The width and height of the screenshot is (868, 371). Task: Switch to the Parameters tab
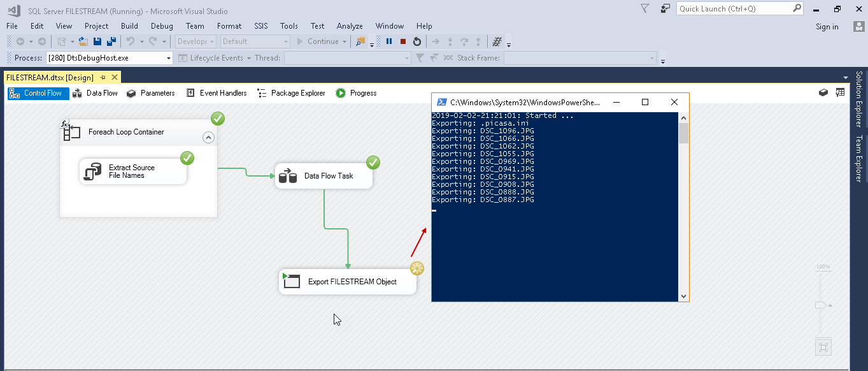tap(151, 93)
